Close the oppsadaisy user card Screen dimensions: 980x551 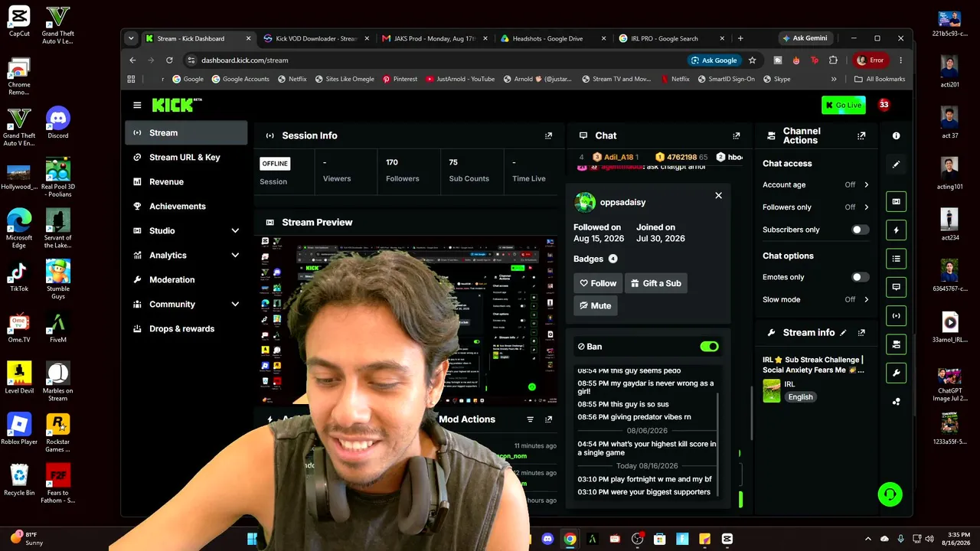click(718, 195)
